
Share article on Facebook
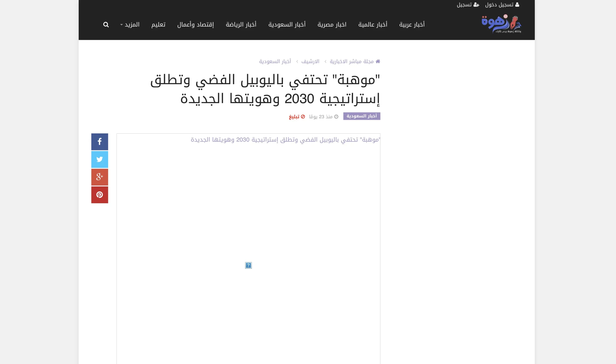(x=100, y=141)
